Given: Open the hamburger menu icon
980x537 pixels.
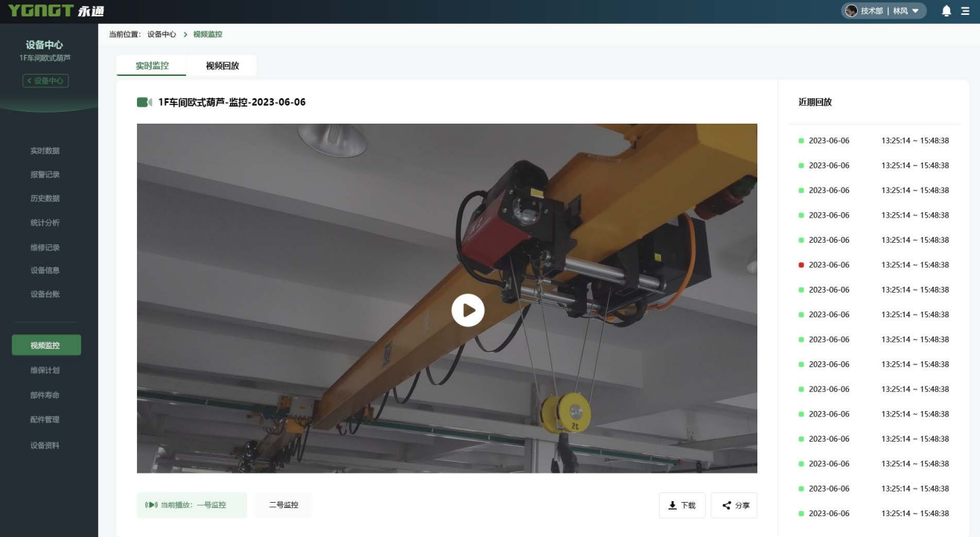Looking at the screenshot, I should click(x=966, y=11).
